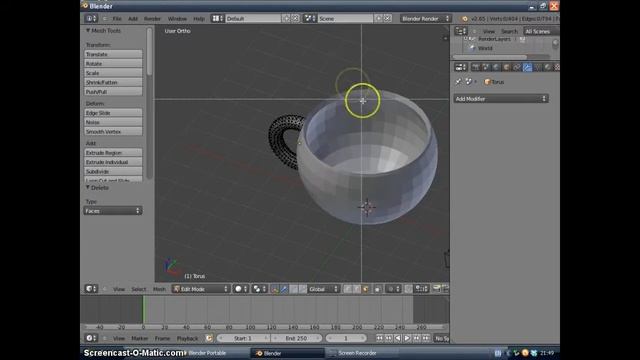Click the Translate button
Viewport: 640px width, 360px height.
113,54
